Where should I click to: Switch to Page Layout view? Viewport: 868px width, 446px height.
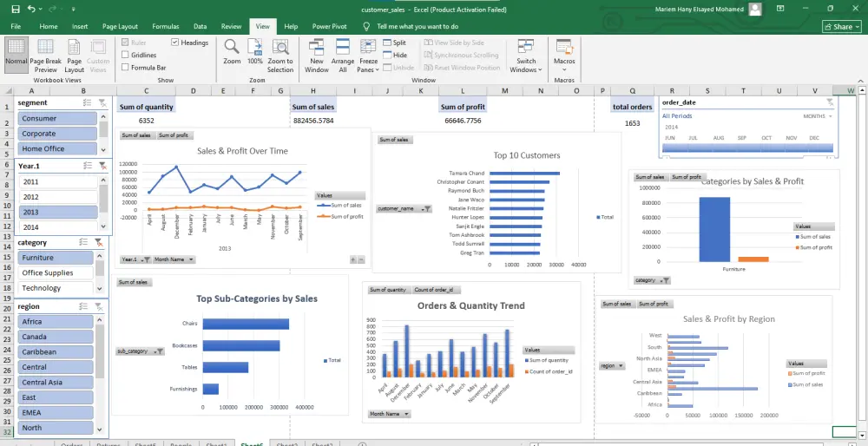click(74, 56)
